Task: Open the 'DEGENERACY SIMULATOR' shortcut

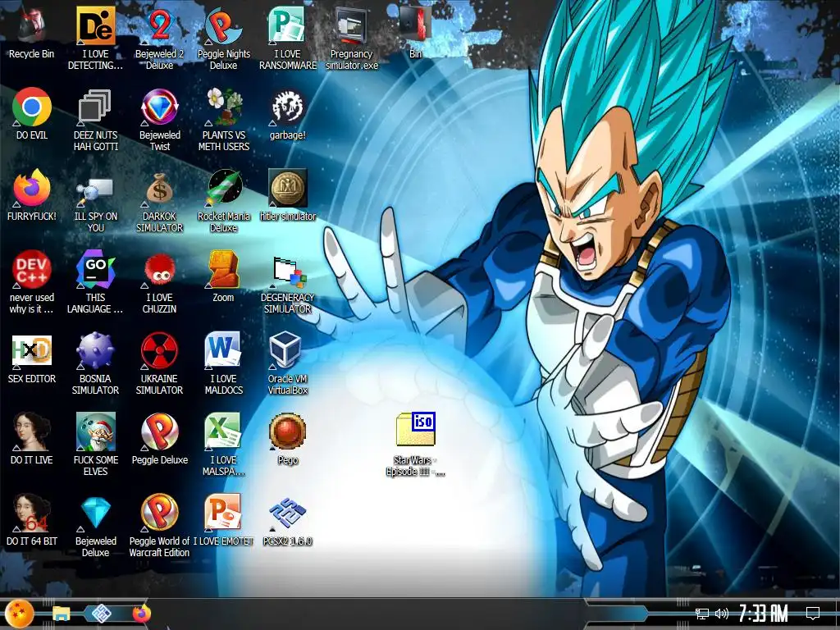Action: (x=288, y=272)
